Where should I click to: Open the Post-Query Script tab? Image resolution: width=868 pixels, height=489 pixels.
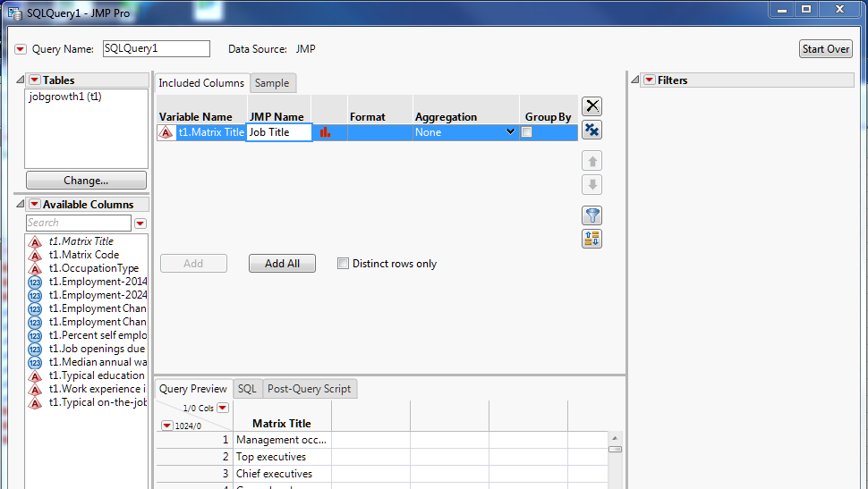point(309,389)
